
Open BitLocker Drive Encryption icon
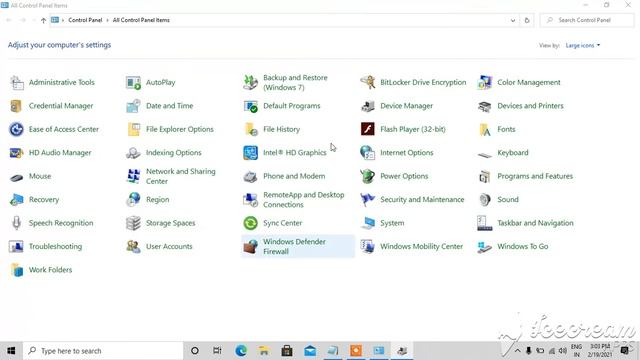(367, 82)
